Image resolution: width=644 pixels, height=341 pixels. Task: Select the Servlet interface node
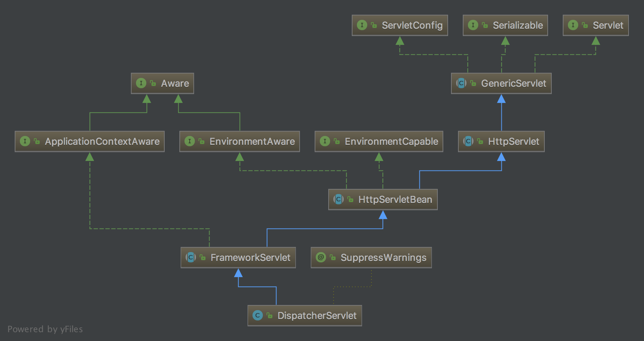pyautogui.click(x=595, y=25)
